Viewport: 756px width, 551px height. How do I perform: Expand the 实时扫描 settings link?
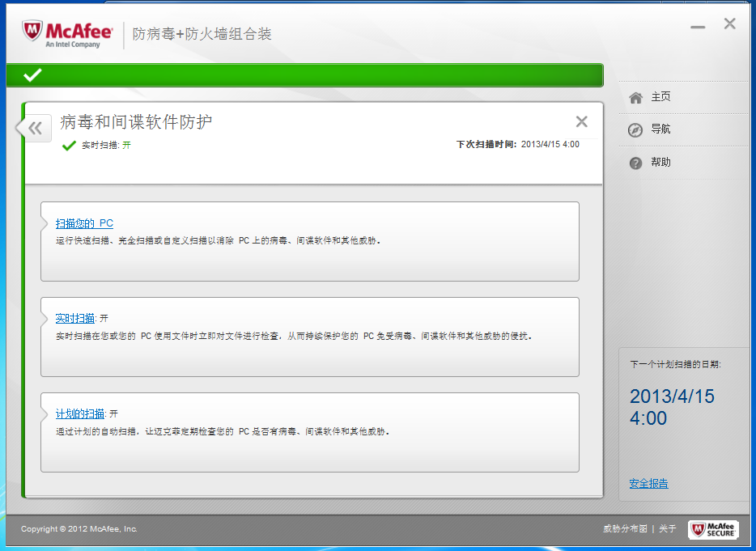(x=75, y=319)
